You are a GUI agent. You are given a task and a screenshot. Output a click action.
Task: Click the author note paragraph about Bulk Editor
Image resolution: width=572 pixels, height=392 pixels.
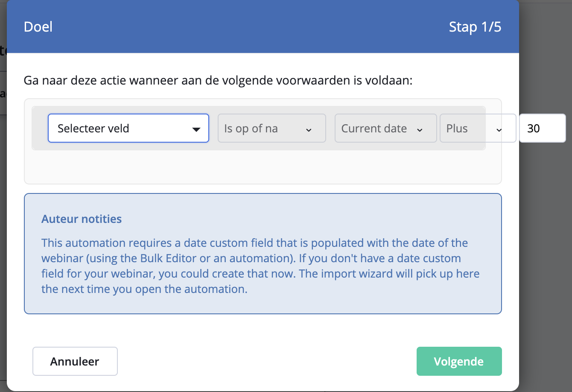[x=260, y=266]
